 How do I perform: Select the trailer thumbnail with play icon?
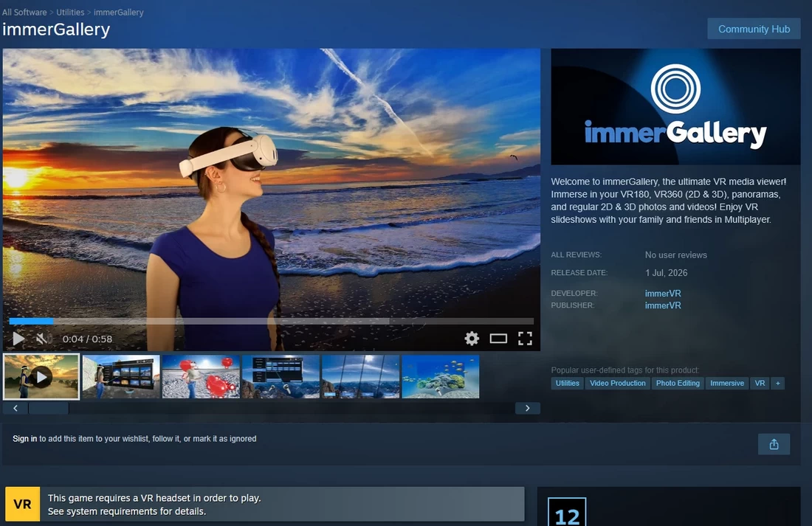(x=41, y=377)
